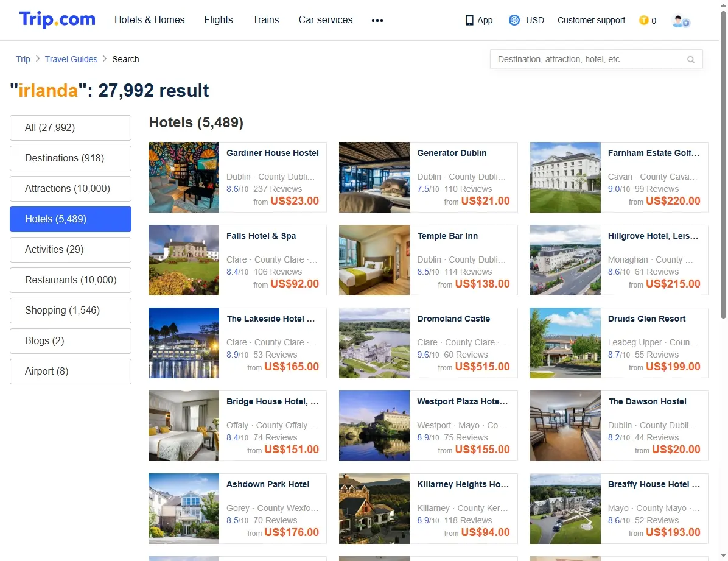Click the page vertical scrollbar
Viewport: 728px width, 561px height.
[x=723, y=165]
